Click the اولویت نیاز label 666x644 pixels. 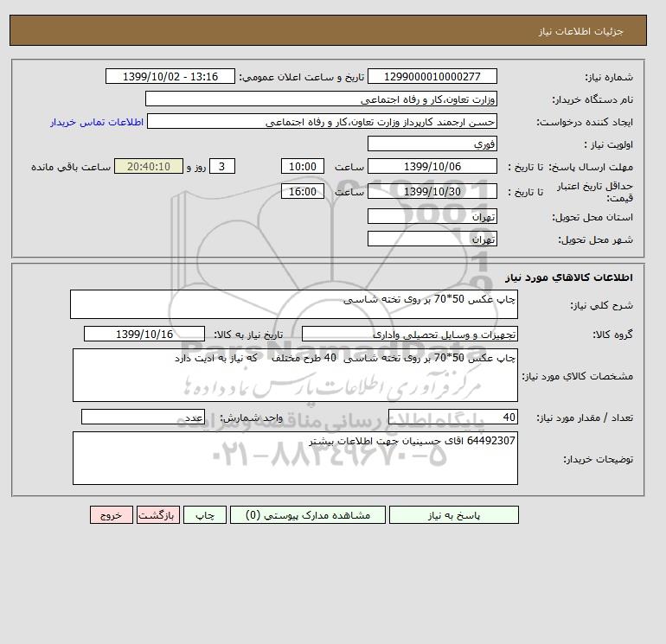tap(609, 144)
